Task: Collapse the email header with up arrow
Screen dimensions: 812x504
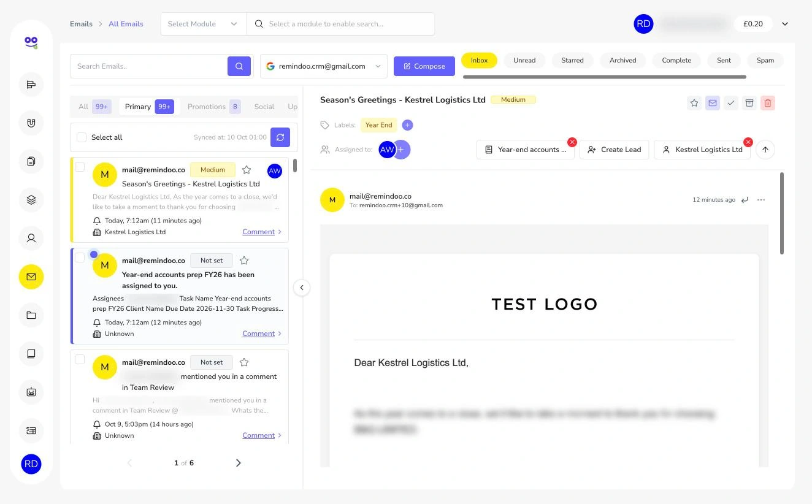Action: tap(765, 150)
